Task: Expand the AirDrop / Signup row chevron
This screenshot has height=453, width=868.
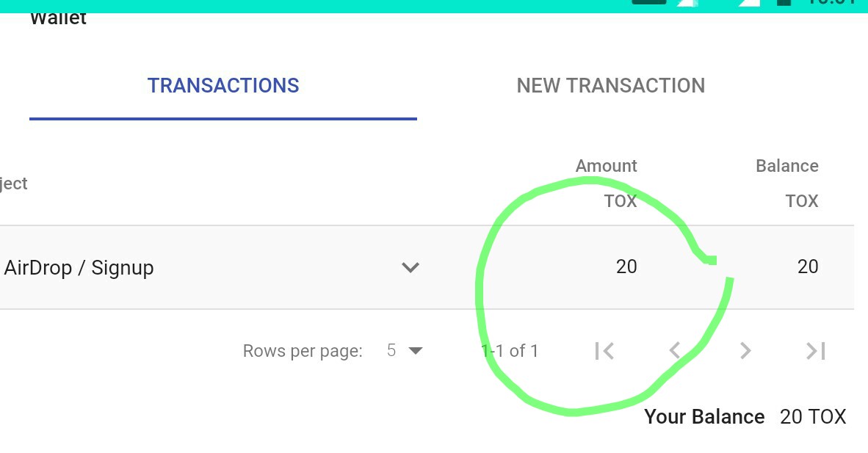Action: click(x=411, y=267)
